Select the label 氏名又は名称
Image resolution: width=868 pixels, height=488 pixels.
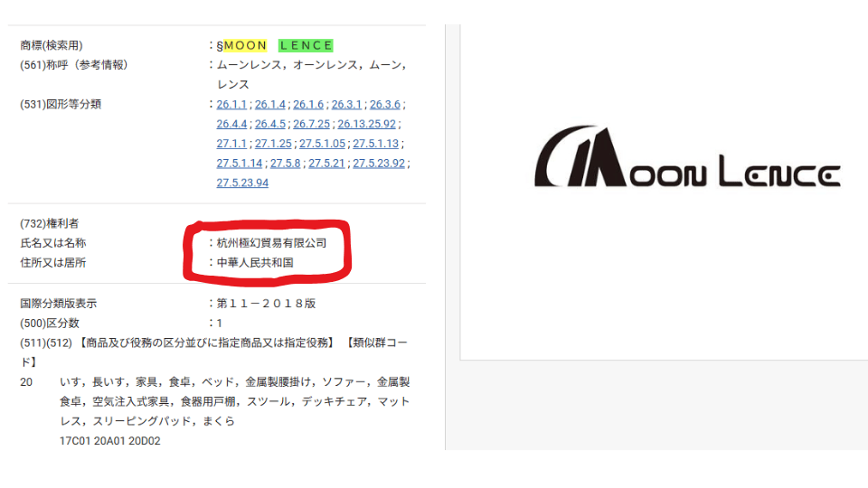pyautogui.click(x=53, y=243)
